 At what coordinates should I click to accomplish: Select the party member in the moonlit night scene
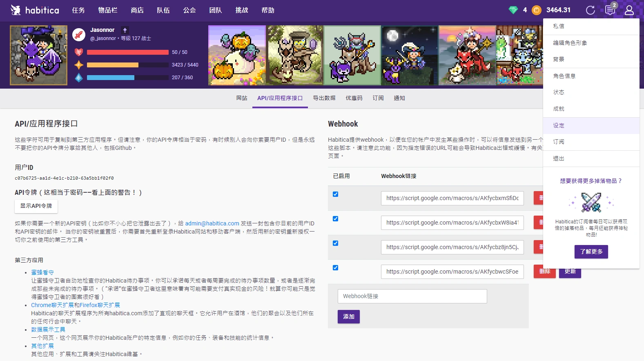point(410,56)
